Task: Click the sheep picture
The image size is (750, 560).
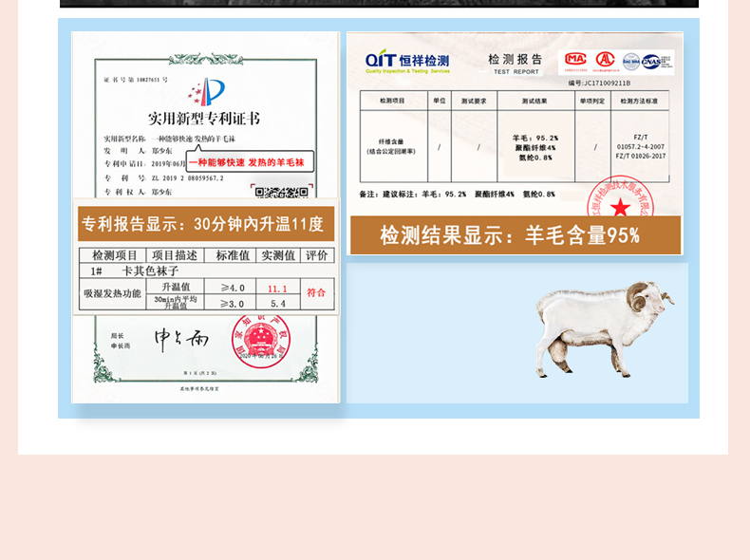Action: tap(605, 329)
